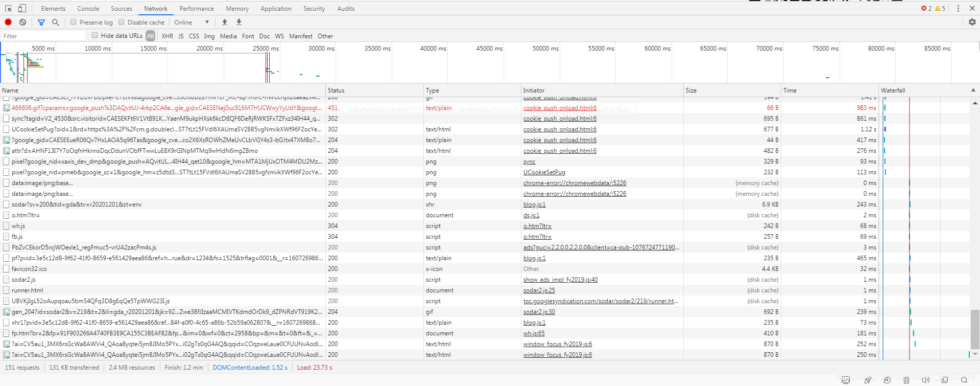The image size is (980, 386).
Task: Close the DevTools panel
Action: (x=972, y=8)
